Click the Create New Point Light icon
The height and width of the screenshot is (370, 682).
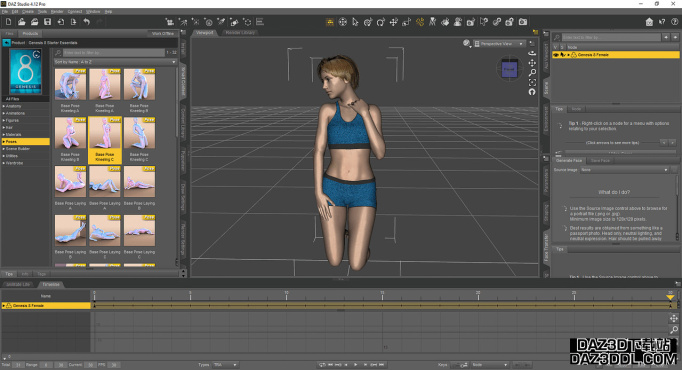[x=196, y=22]
